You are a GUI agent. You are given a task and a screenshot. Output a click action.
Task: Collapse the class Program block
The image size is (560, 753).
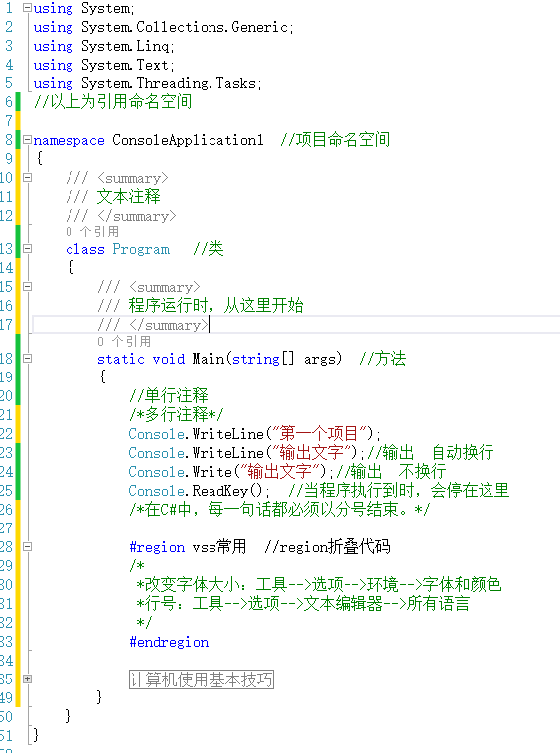pos(28,248)
